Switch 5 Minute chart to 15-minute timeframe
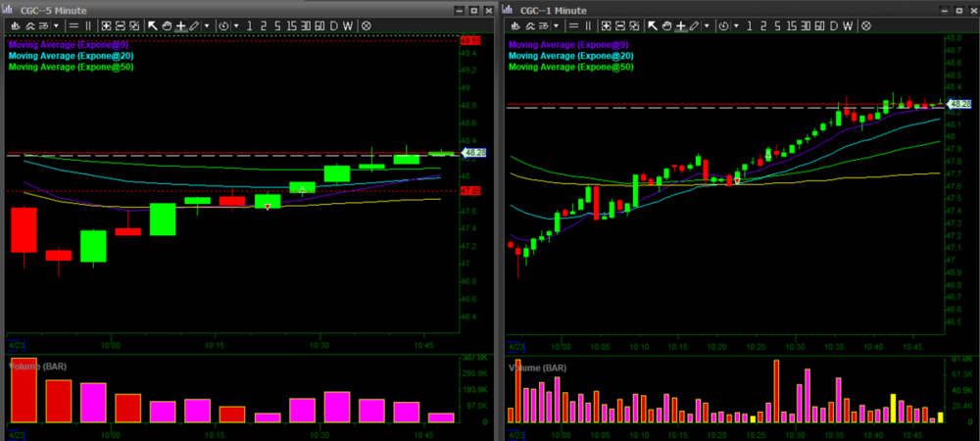This screenshot has height=441, width=980. pyautogui.click(x=293, y=25)
